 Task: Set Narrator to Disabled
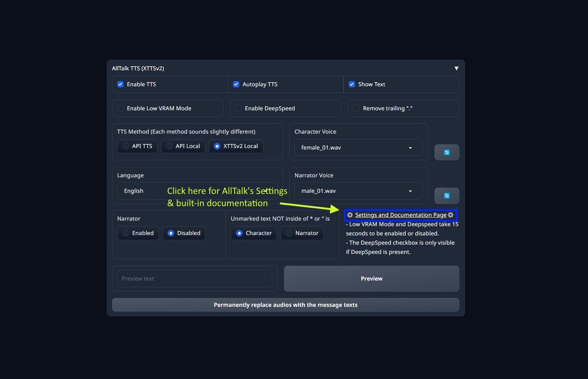[184, 233]
